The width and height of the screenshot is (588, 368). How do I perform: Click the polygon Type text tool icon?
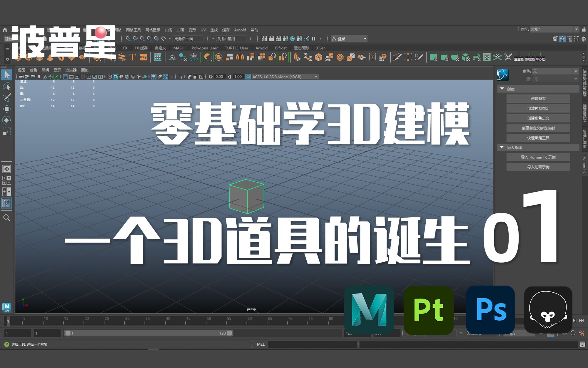pos(133,57)
